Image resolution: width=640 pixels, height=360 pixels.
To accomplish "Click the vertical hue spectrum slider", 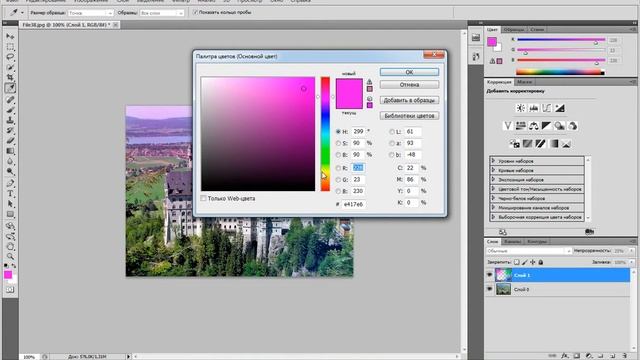I will click(x=325, y=134).
